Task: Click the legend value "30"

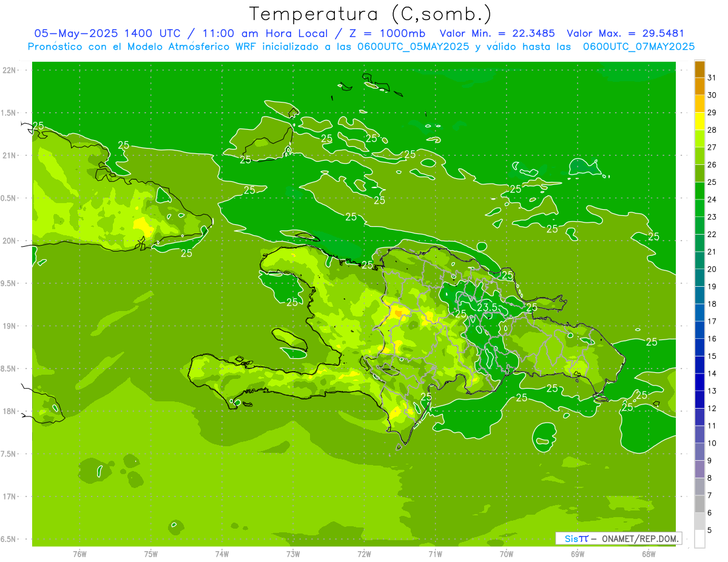Action: 712,95
